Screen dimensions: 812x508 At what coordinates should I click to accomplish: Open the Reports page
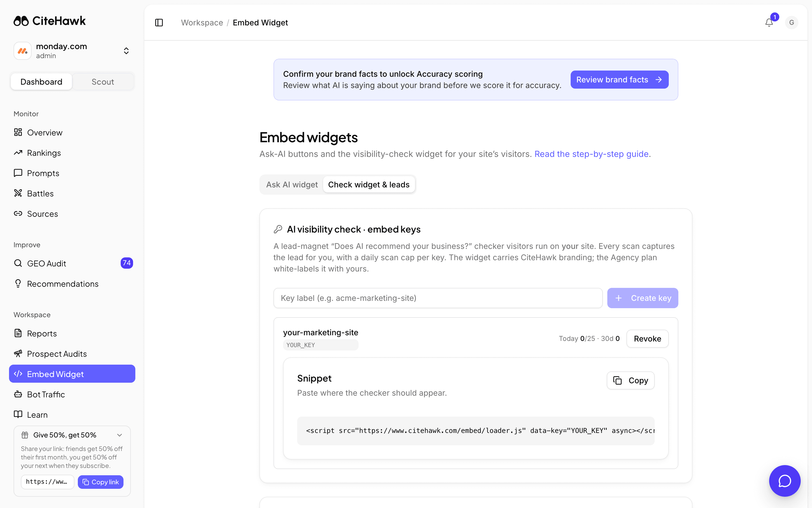point(72,333)
